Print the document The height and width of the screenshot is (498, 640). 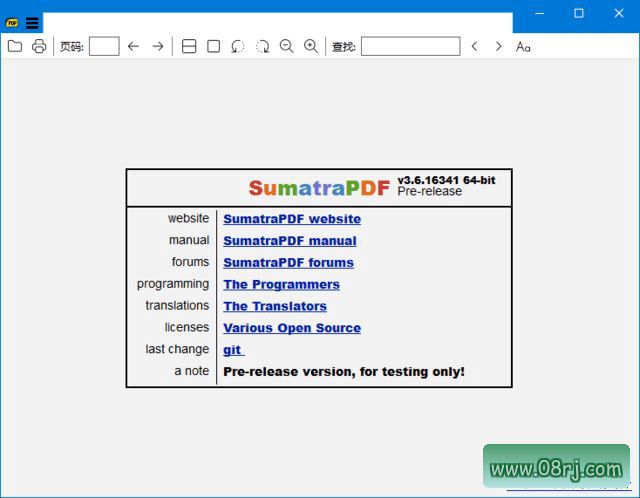39,46
